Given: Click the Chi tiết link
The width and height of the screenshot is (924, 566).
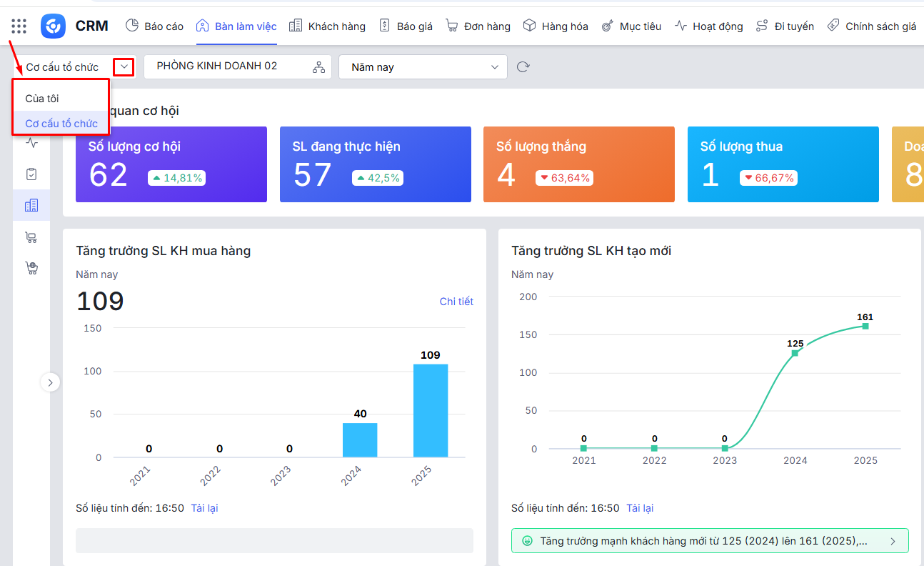Looking at the screenshot, I should (x=456, y=302).
